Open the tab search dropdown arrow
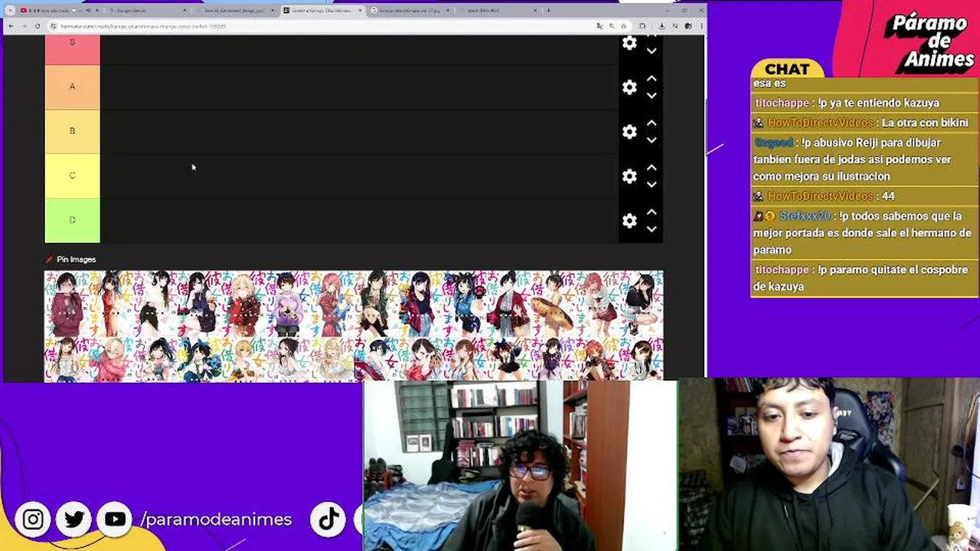This screenshot has height=551, width=980. (x=10, y=11)
